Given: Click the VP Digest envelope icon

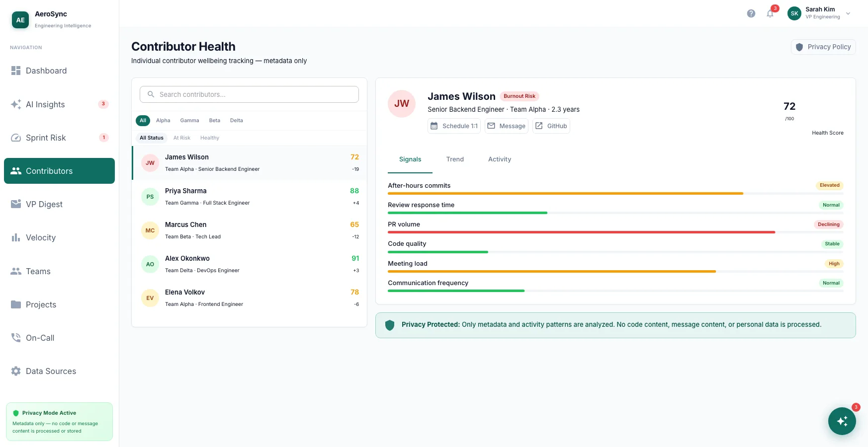Looking at the screenshot, I should pyautogui.click(x=16, y=204).
